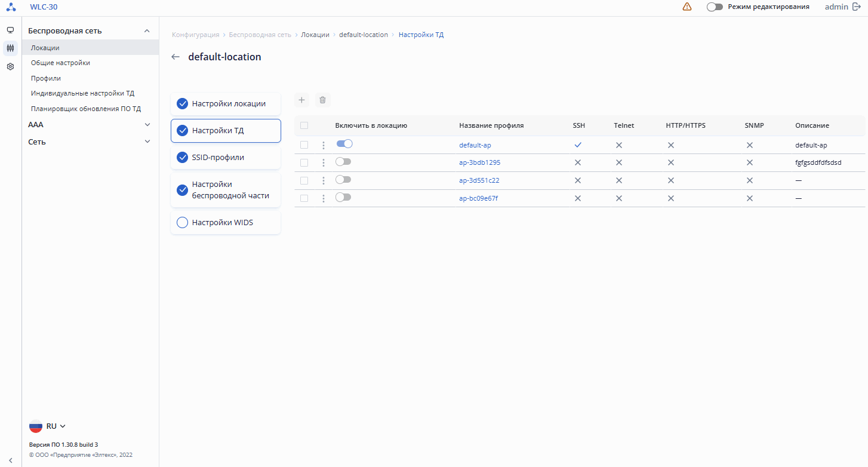Open the settings gear icon in left rail

coord(10,67)
